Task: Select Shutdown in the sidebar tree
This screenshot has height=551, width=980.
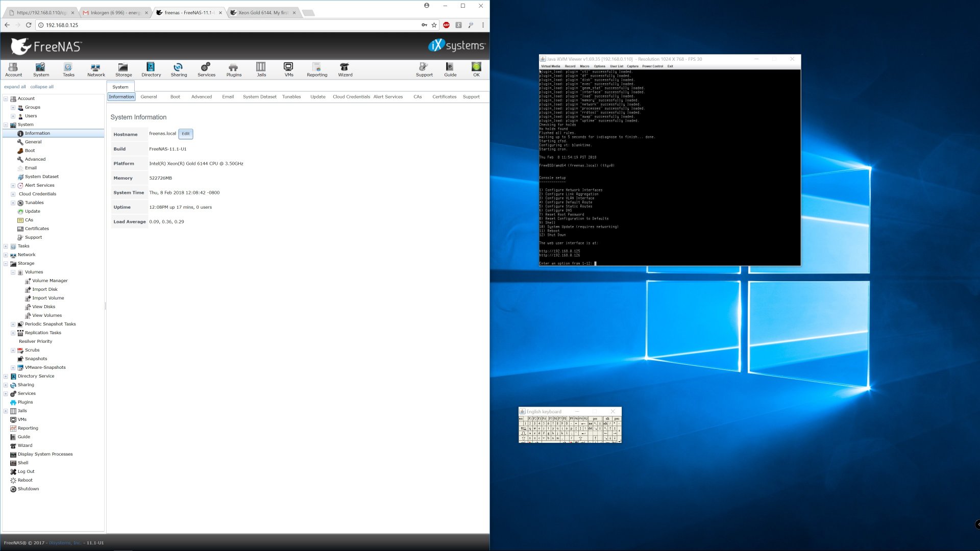Action: [28, 489]
